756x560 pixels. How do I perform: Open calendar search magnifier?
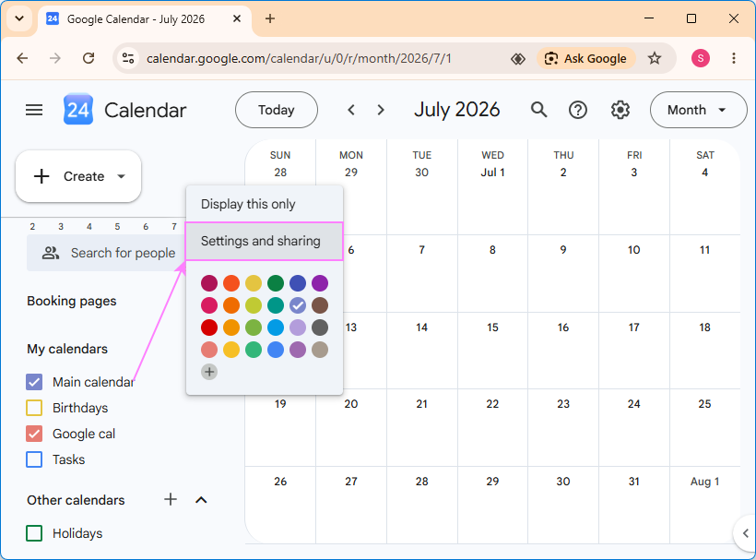pyautogui.click(x=539, y=110)
